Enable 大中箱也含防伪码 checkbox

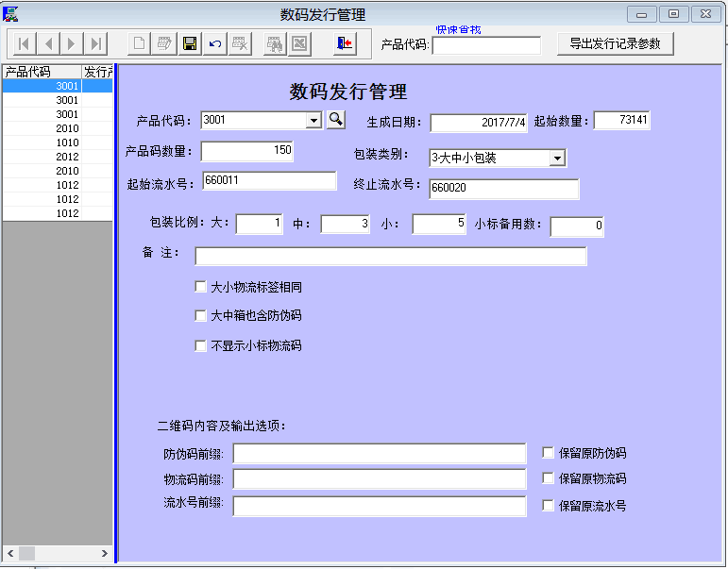click(200, 315)
